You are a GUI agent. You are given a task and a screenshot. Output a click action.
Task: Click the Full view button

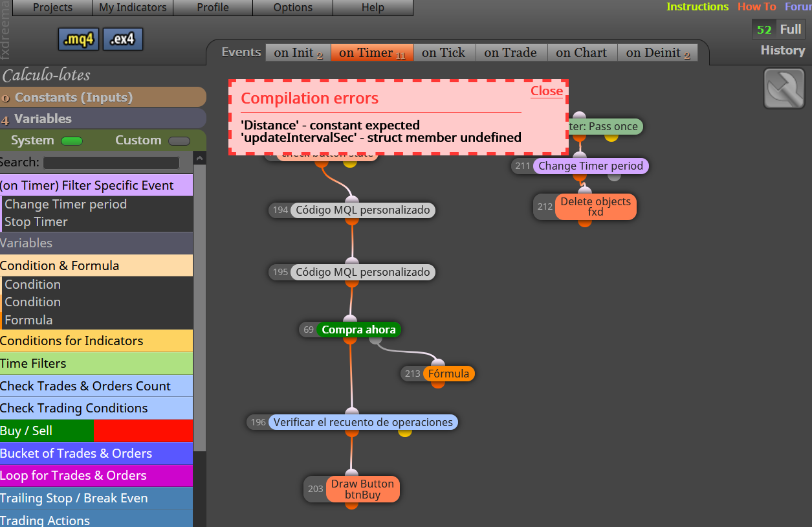pyautogui.click(x=791, y=30)
